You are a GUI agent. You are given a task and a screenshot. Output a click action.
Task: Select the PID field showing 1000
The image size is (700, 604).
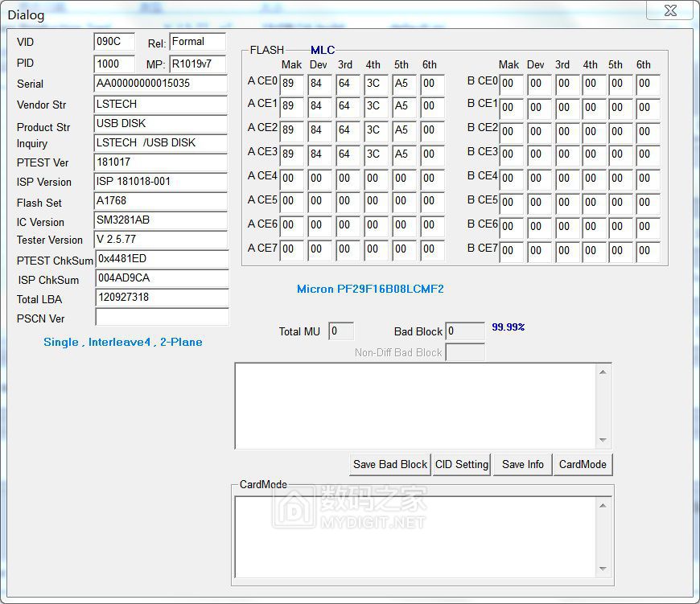click(113, 64)
